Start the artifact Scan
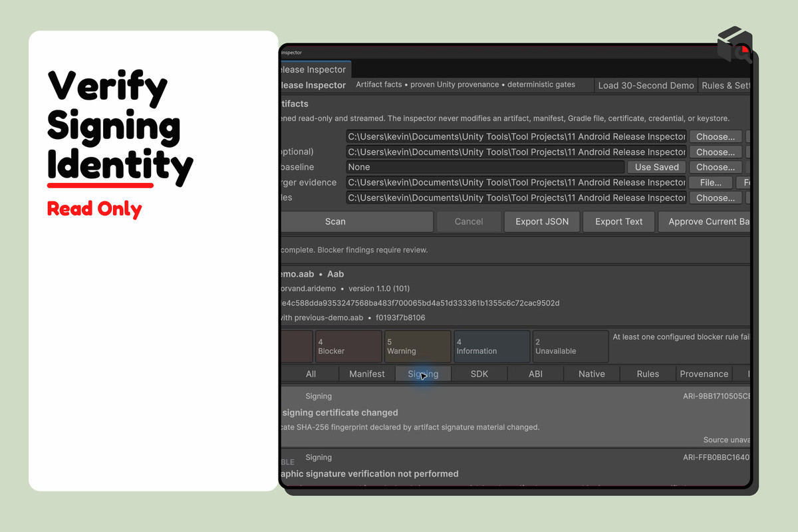 356,221
